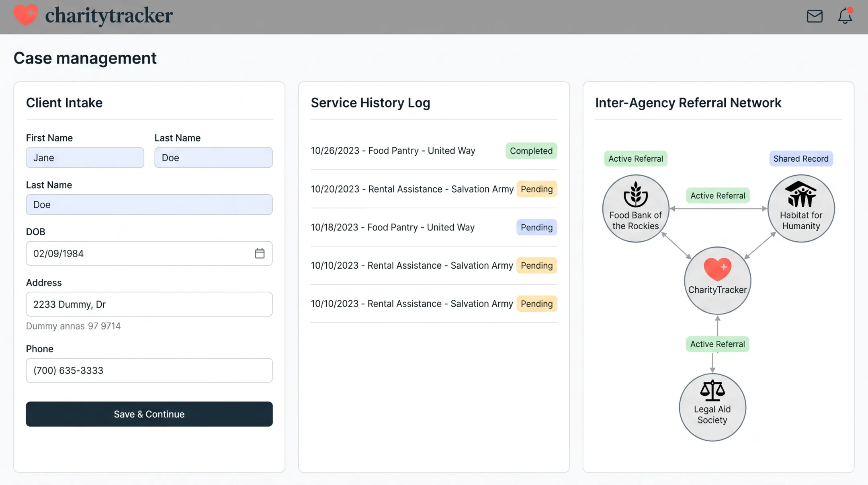
Task: Click the Case management heading
Action: tap(85, 58)
